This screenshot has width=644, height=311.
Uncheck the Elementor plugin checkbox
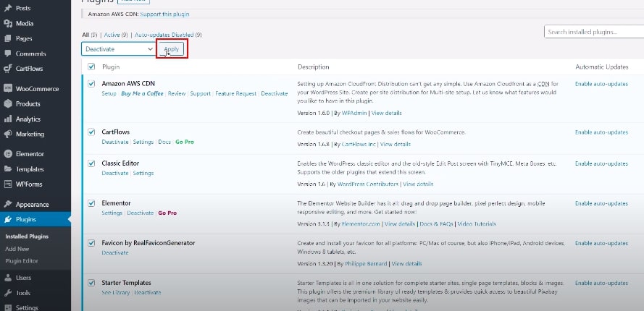(91, 203)
